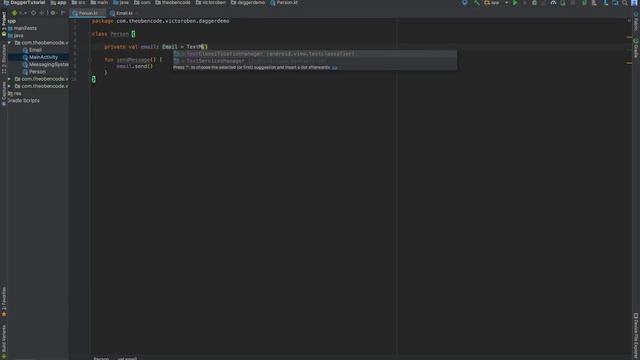Image resolution: width=640 pixels, height=360 pixels.
Task: Hide the Project panel with the hide icon
Action: pyautogui.click(x=62, y=13)
